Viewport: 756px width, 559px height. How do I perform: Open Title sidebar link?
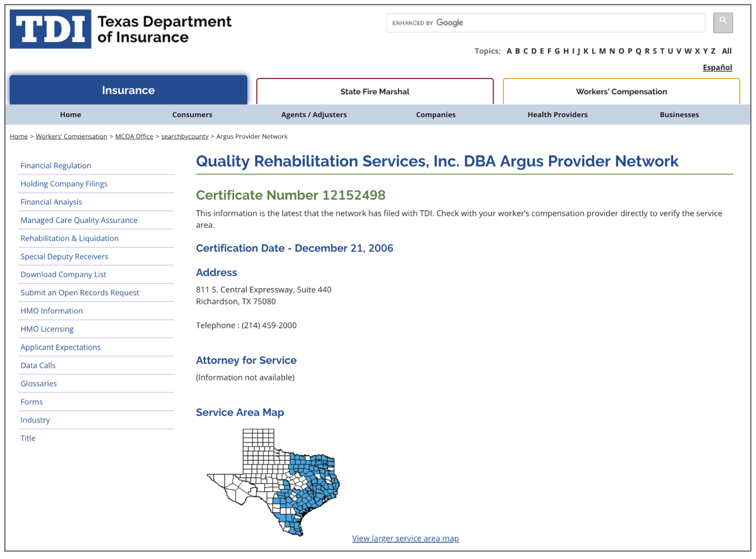point(28,438)
